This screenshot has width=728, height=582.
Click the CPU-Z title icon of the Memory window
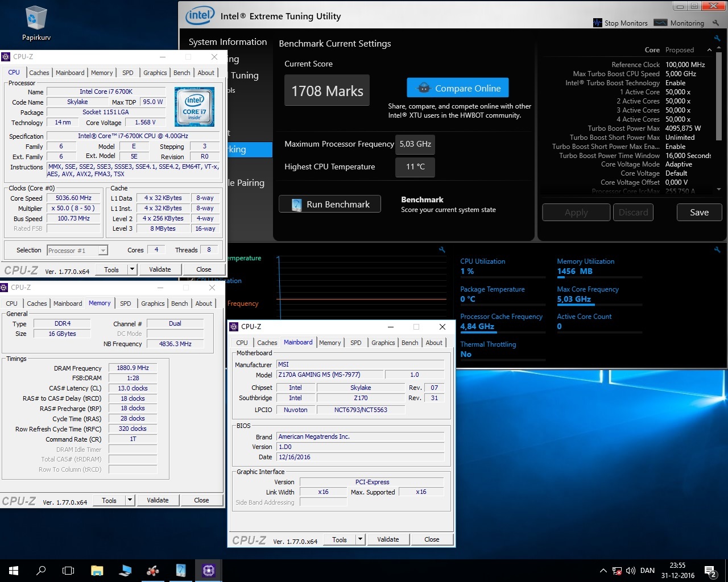pyautogui.click(x=5, y=288)
